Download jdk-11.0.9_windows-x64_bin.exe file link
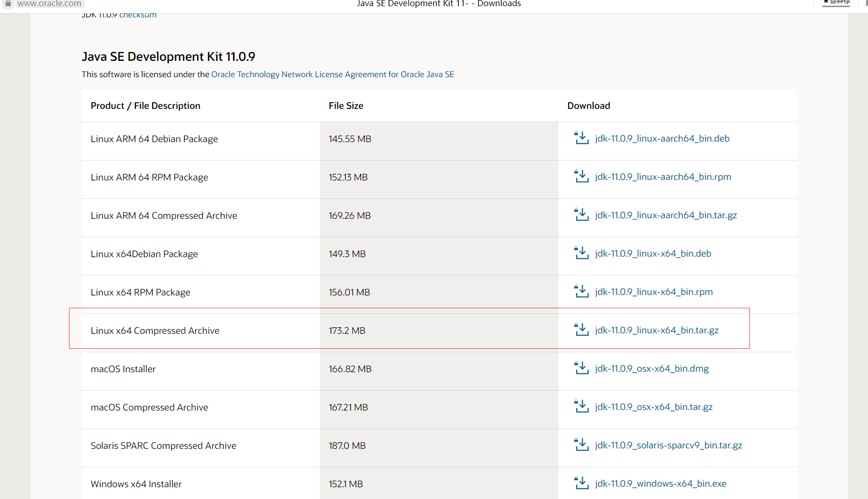The height and width of the screenshot is (499, 868). click(661, 484)
